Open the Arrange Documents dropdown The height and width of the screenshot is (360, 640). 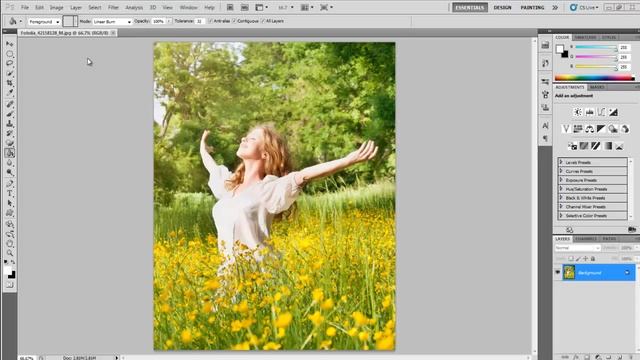(x=307, y=7)
